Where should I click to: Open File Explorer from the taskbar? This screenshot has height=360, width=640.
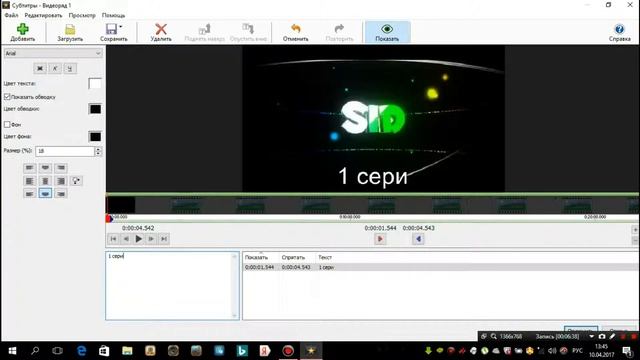point(127,351)
